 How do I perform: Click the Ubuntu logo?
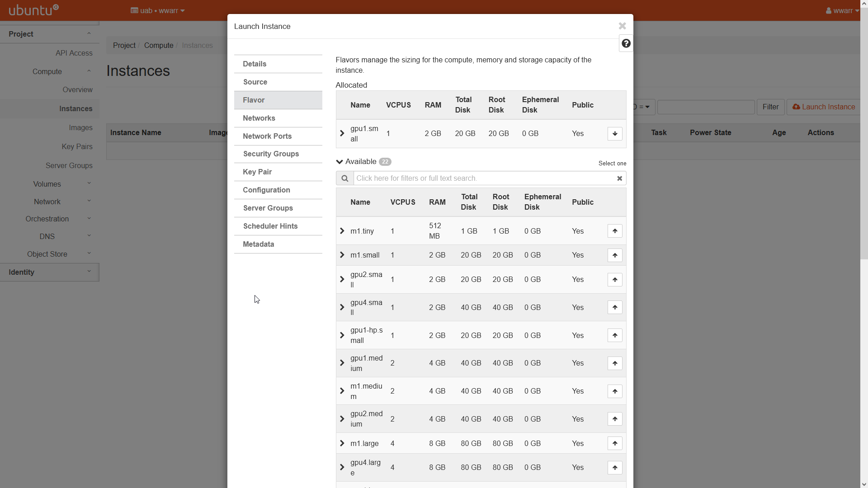click(34, 10)
